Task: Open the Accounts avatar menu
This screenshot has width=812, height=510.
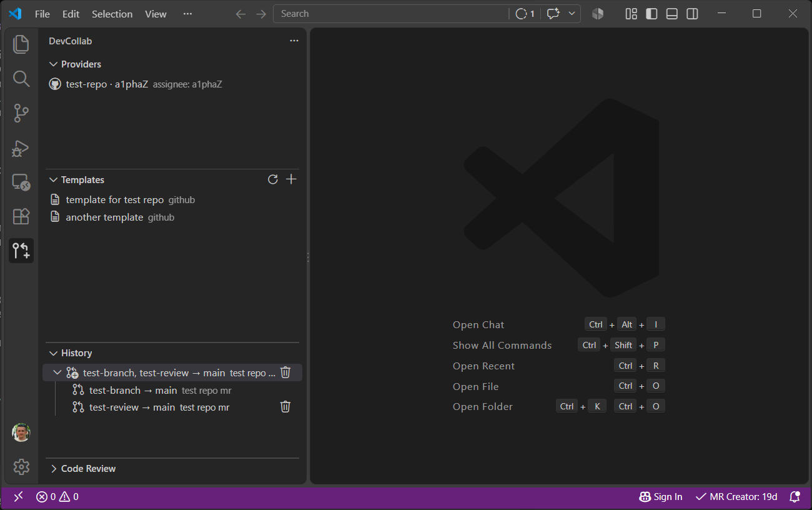Action: click(21, 432)
